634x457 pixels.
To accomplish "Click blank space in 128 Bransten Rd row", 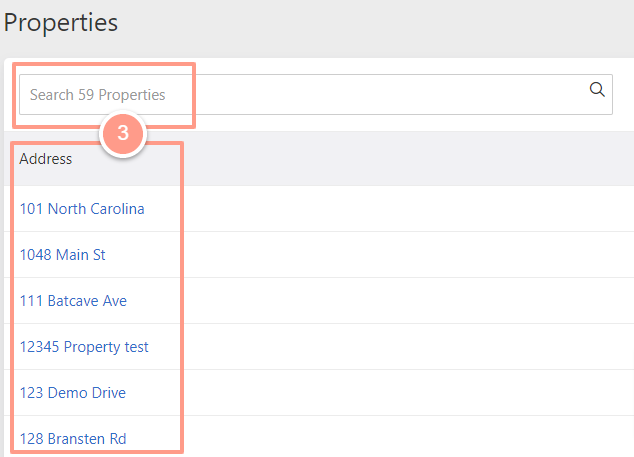I will coord(404,438).
